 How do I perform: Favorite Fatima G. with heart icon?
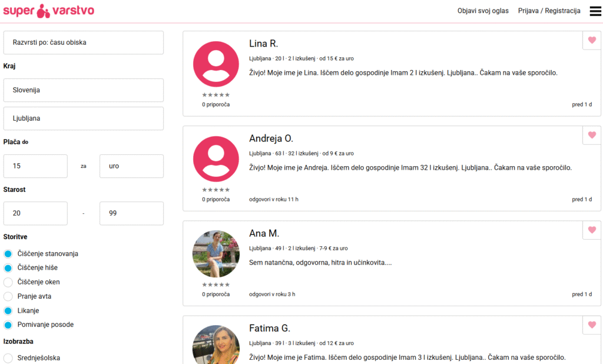592,325
